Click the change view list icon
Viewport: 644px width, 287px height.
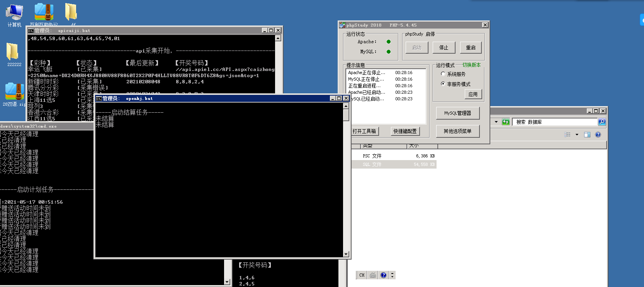click(568, 135)
